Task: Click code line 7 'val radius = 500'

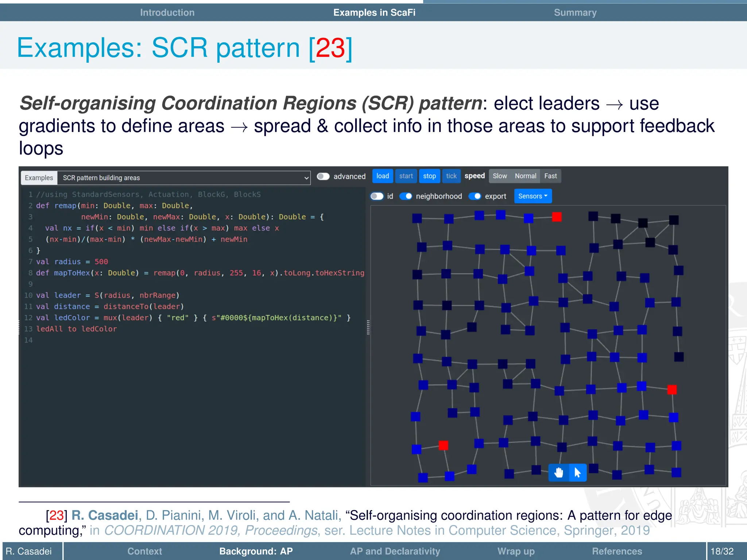Action: (72, 262)
